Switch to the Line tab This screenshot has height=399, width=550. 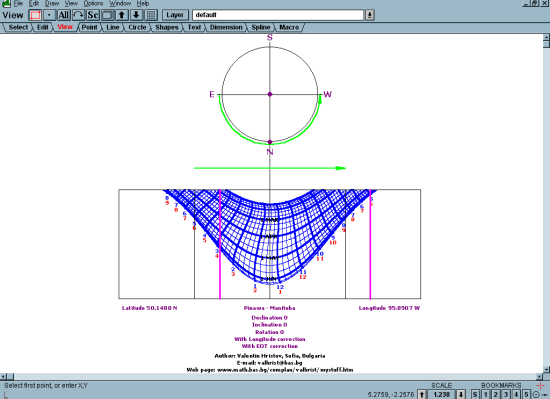(113, 27)
